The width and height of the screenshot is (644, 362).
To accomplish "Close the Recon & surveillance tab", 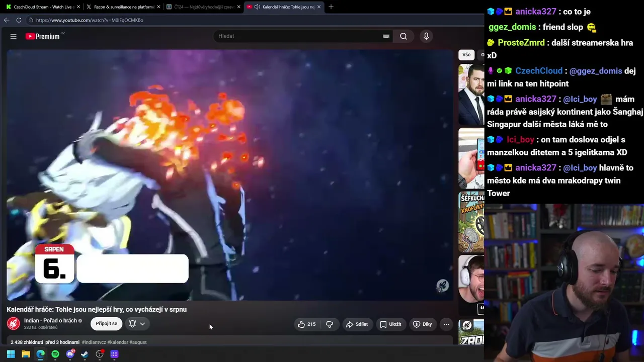I will point(158,7).
